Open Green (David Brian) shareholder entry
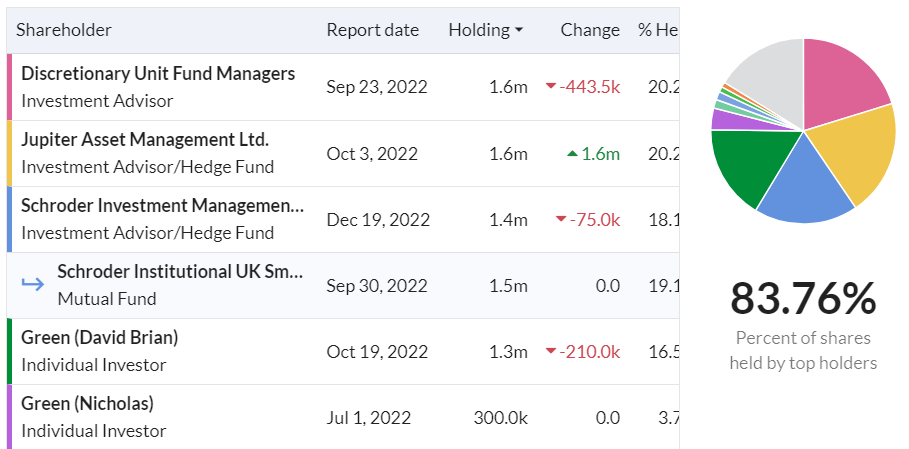 pos(100,337)
